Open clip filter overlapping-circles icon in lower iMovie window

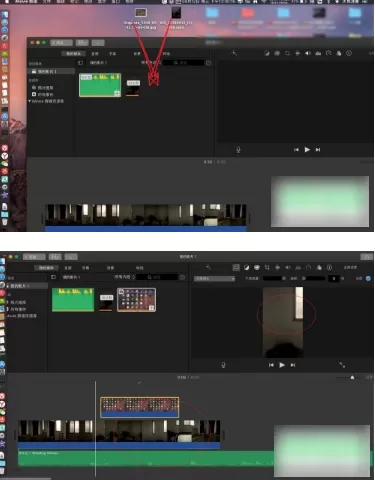319,267
